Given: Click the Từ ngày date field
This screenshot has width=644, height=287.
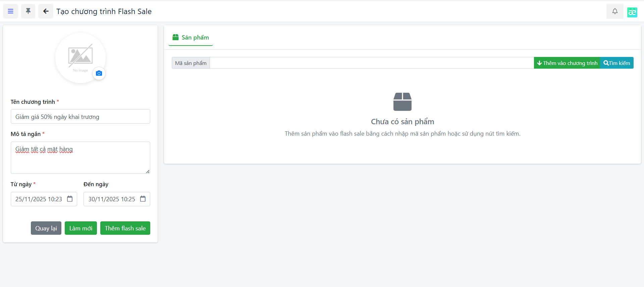Looking at the screenshot, I should (x=39, y=199).
